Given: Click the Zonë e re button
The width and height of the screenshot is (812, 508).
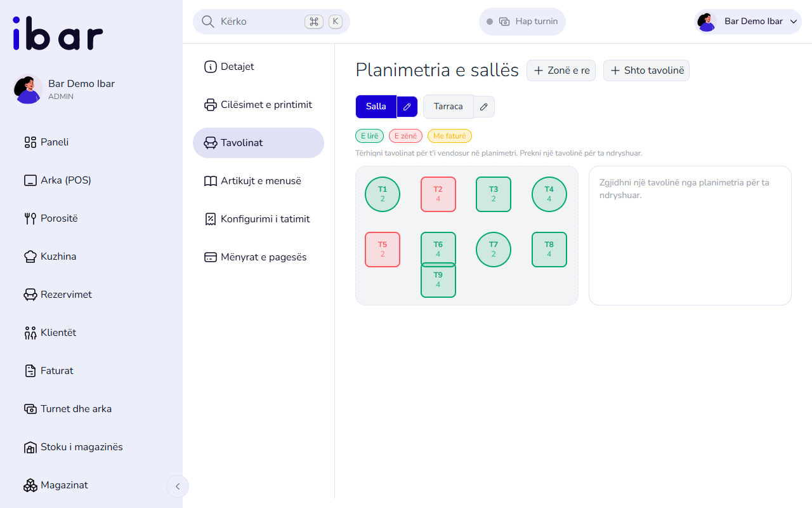Looking at the screenshot, I should point(561,70).
